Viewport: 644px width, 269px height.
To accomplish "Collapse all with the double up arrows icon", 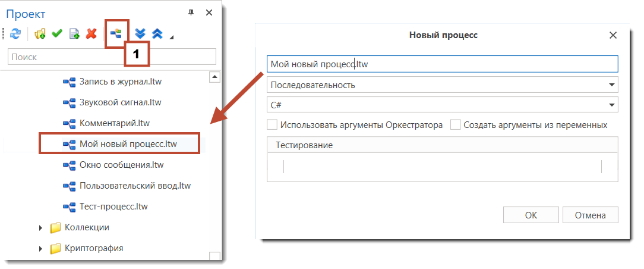I will (x=157, y=34).
